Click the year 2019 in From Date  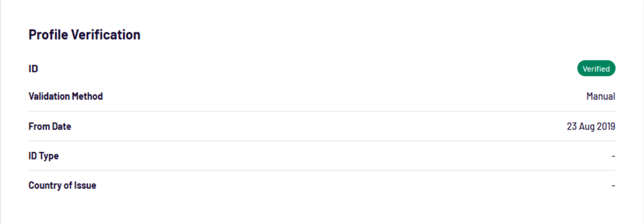606,127
